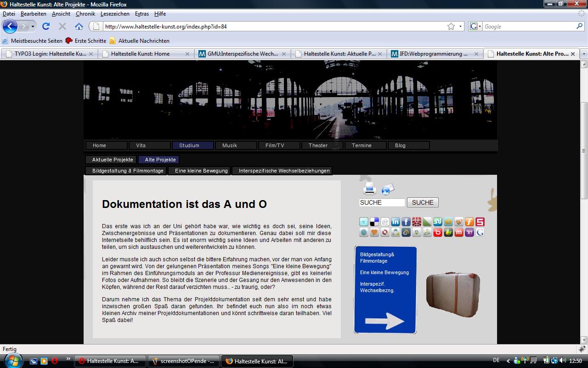Image resolution: width=588 pixels, height=368 pixels.
Task: Open the Lesezeichen menu
Action: tap(115, 14)
